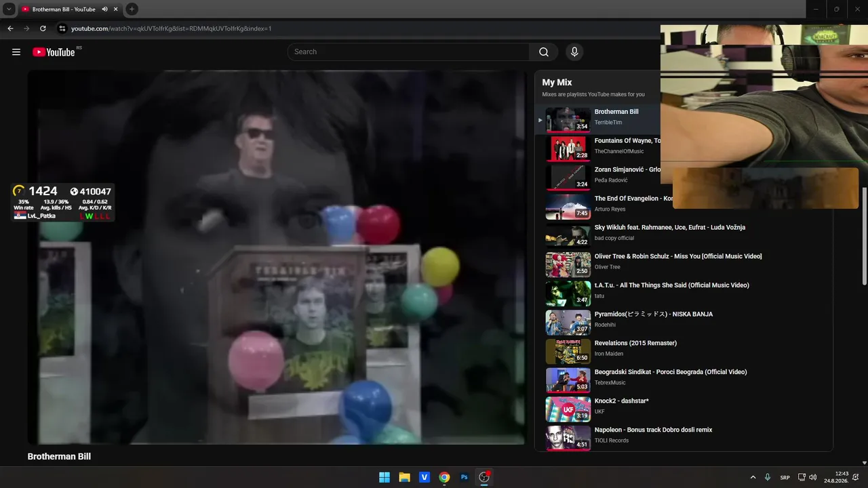This screenshot has height=488, width=868.
Task: Click the TerribleTim channel name
Action: click(x=608, y=123)
